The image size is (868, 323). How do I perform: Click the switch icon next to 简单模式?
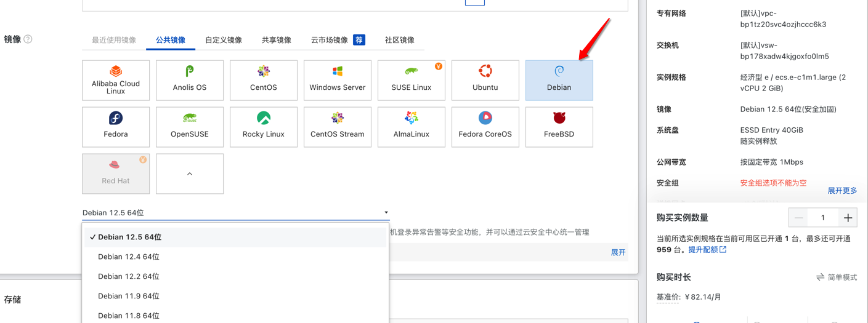[820, 277]
